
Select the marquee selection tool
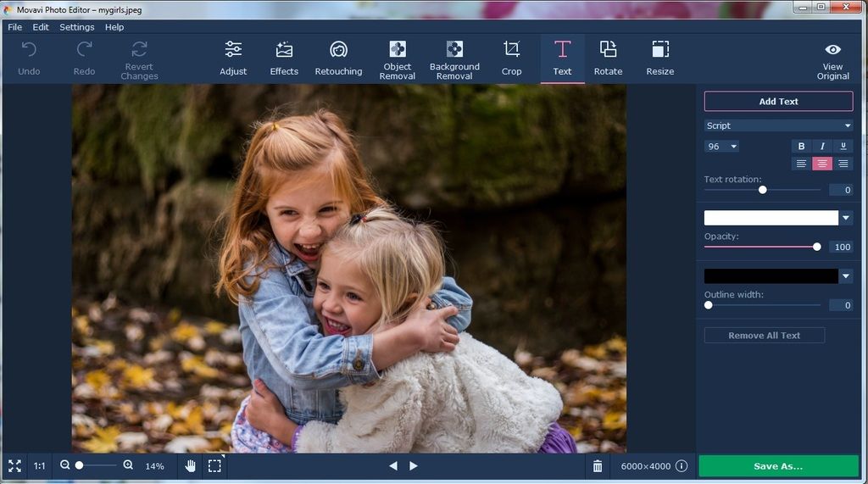tap(214, 465)
